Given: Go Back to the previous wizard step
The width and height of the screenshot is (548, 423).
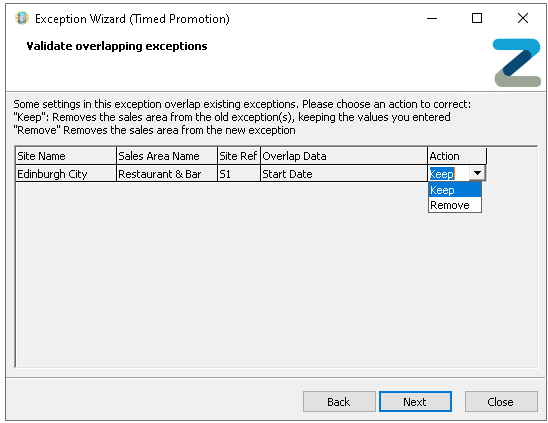Looking at the screenshot, I should click(x=339, y=402).
